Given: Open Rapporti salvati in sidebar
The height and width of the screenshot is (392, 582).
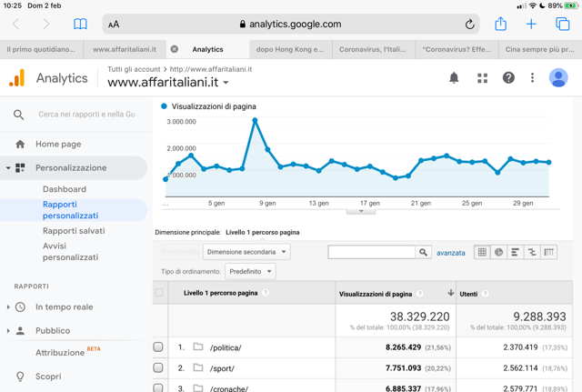Looking at the screenshot, I should (x=74, y=230).
